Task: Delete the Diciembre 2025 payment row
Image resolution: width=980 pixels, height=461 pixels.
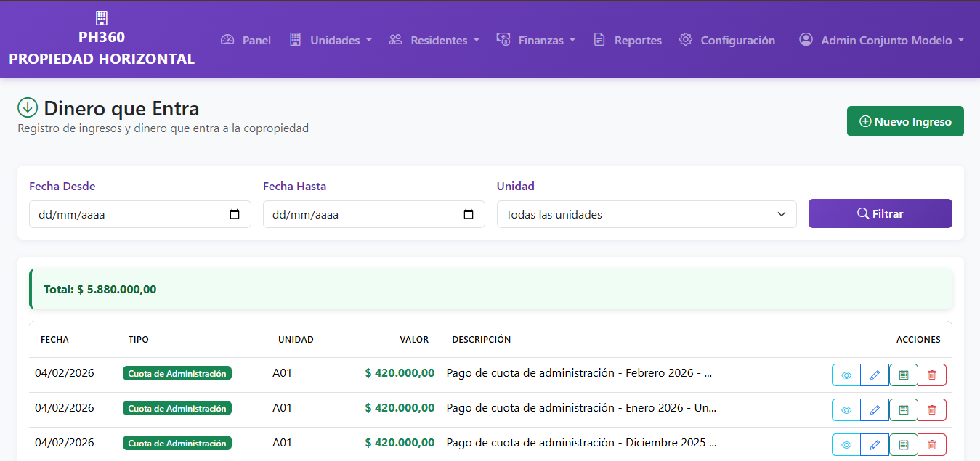Action: tap(932, 445)
